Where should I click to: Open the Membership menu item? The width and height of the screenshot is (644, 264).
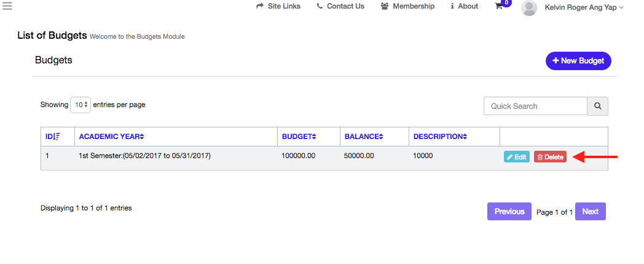407,6
